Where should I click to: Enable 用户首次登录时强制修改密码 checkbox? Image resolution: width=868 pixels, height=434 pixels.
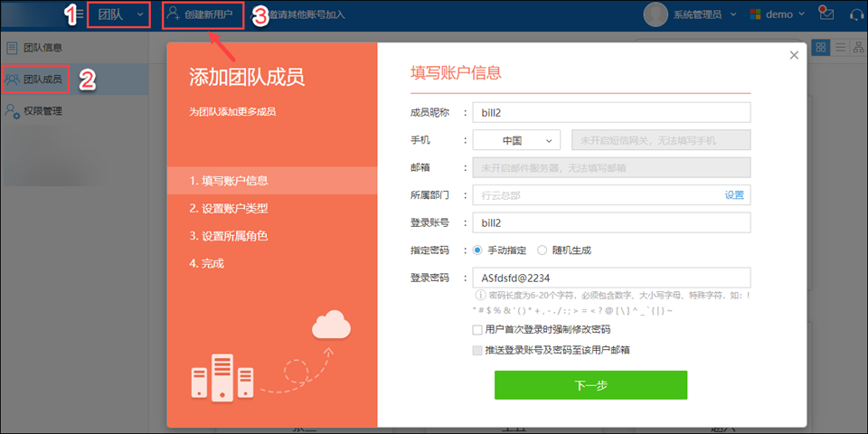(x=477, y=330)
